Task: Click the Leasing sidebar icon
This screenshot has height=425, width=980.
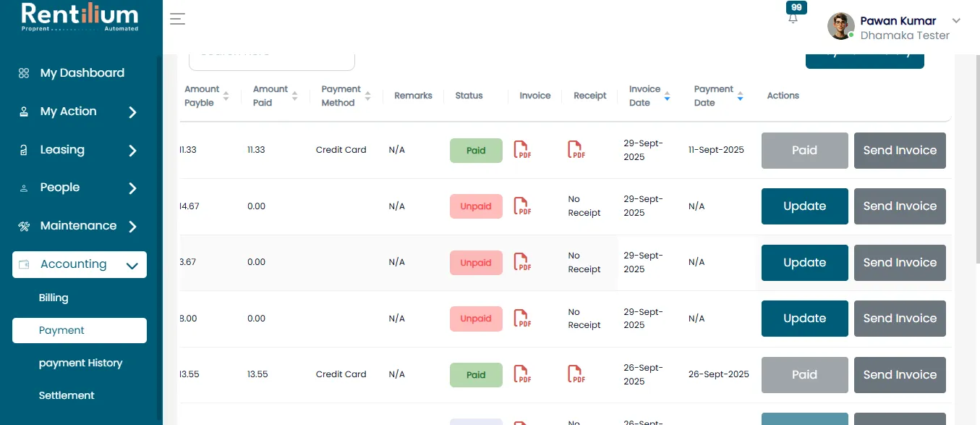Action: click(24, 150)
